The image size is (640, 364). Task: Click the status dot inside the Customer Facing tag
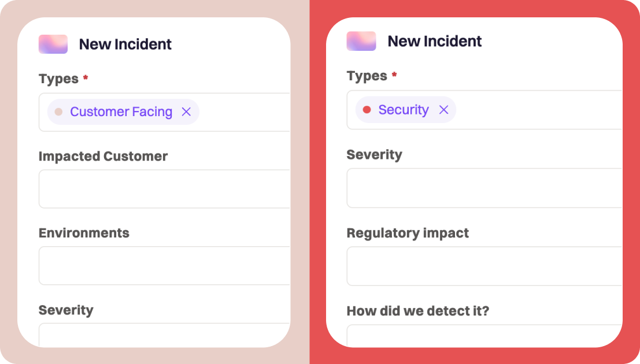(x=59, y=112)
